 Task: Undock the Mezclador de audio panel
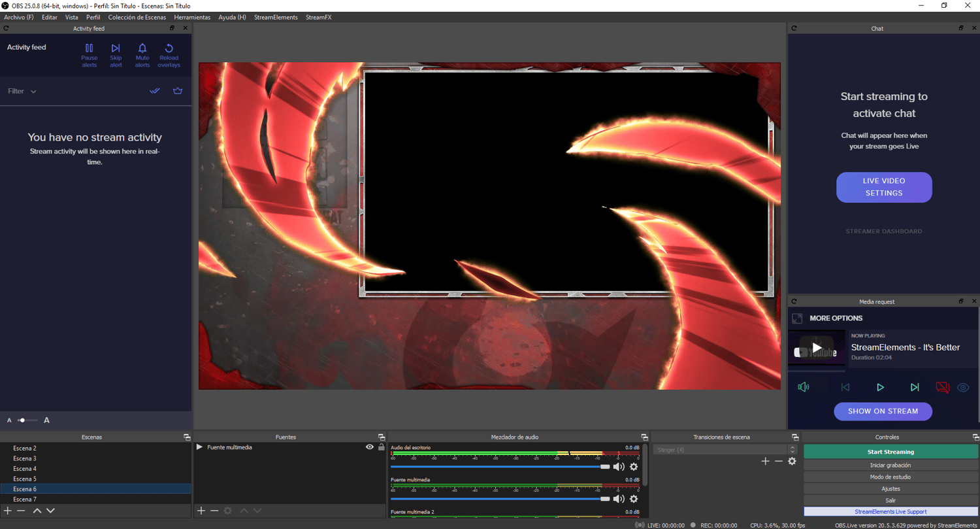click(x=644, y=437)
